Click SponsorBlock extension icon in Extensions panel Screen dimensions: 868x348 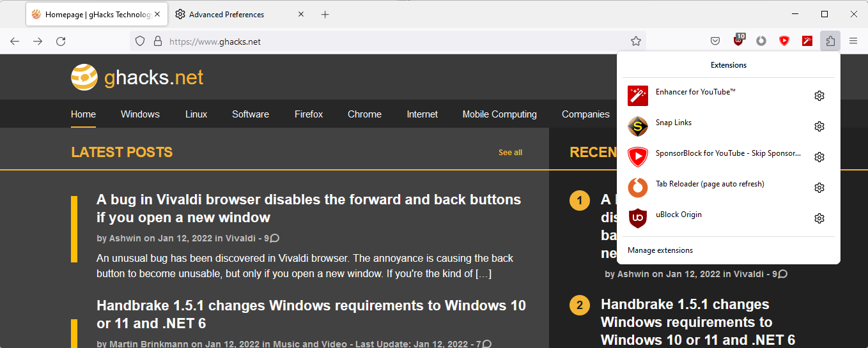coord(638,157)
